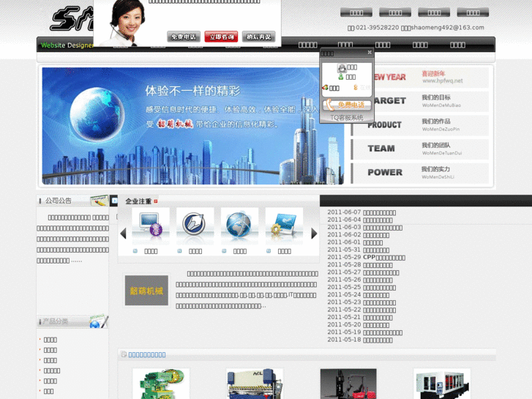Click the notepad pencil icon beside 公司公告
Viewport: 532px width, 399px height.
tap(100, 201)
